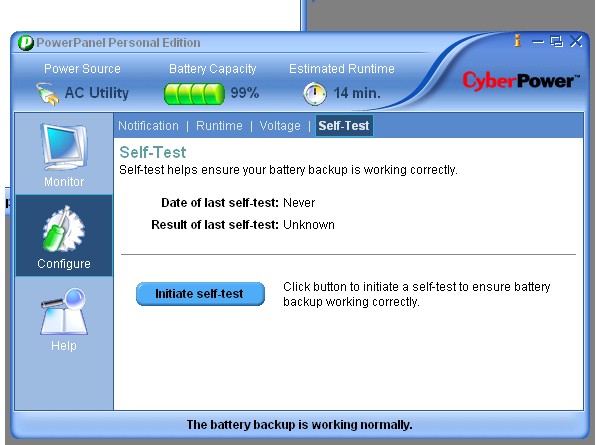Switch to the Notification tab
600x445 pixels.
pyautogui.click(x=148, y=126)
